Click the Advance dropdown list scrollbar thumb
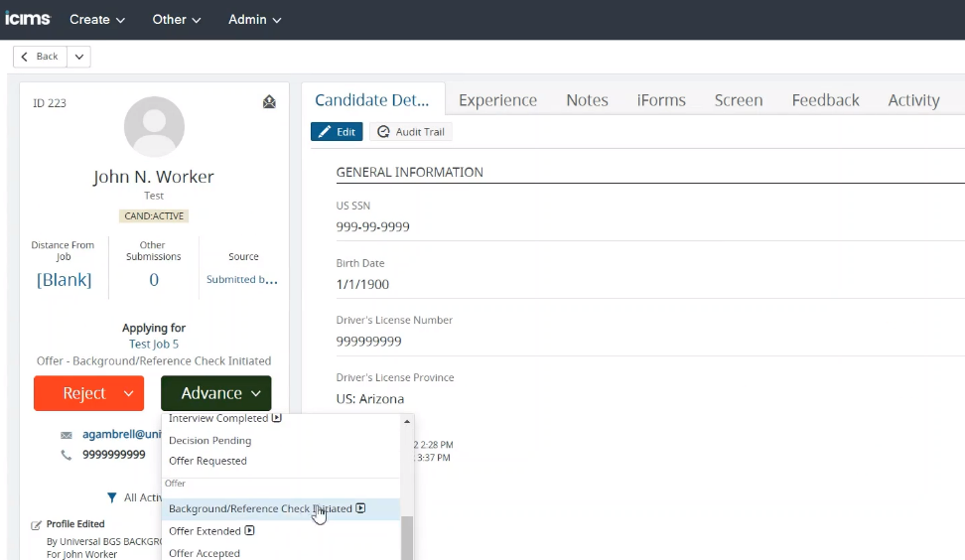 click(407, 536)
